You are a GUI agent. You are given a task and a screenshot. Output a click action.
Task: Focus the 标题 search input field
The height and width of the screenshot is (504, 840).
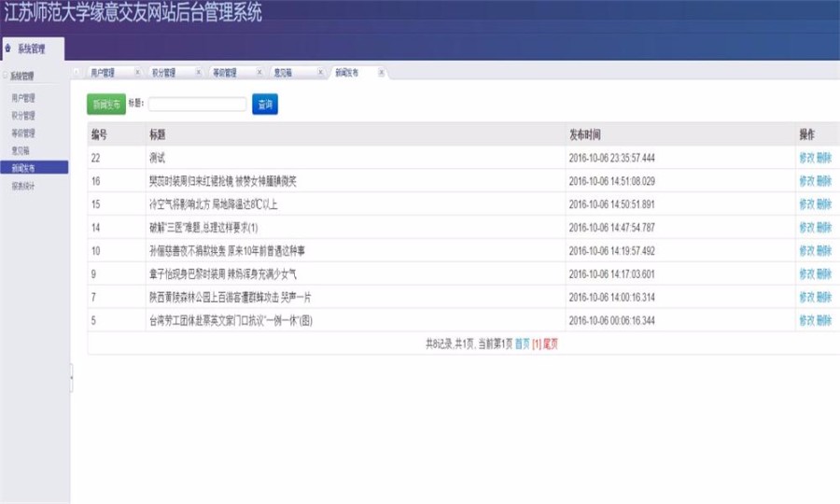point(197,104)
